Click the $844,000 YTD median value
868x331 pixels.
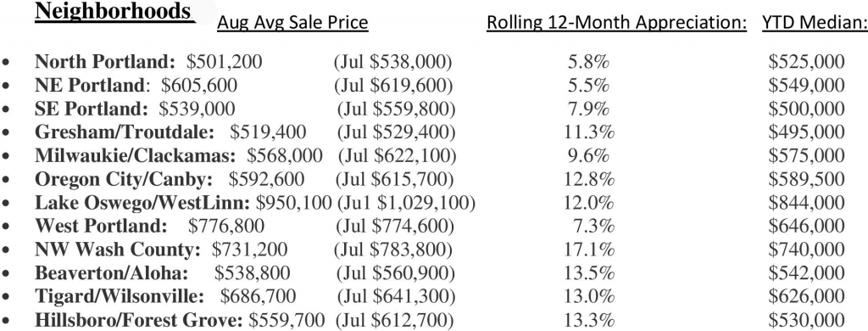coord(807,203)
